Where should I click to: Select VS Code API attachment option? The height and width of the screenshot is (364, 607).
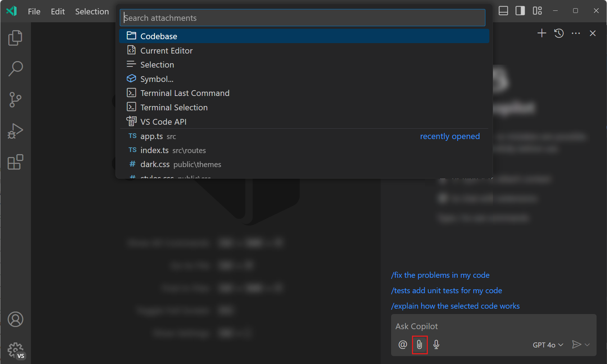tap(304, 121)
